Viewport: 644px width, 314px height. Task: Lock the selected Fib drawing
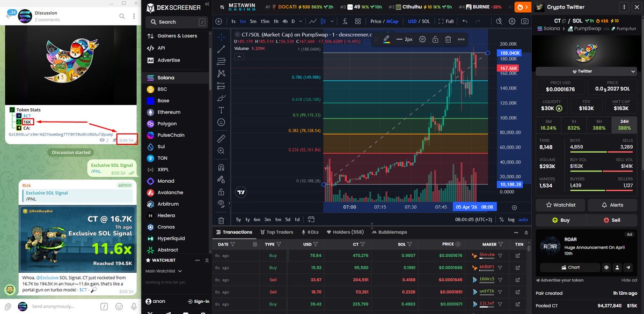click(x=435, y=39)
